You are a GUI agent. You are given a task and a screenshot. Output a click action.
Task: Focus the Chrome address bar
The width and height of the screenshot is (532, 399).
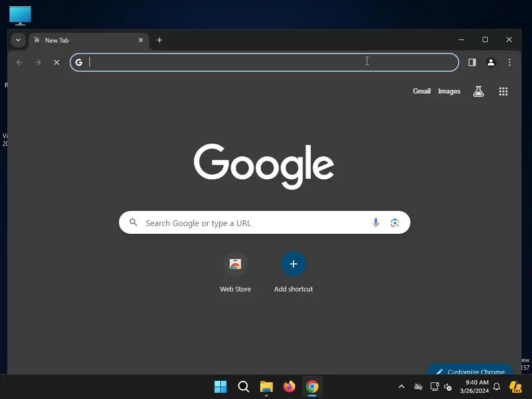click(x=264, y=62)
